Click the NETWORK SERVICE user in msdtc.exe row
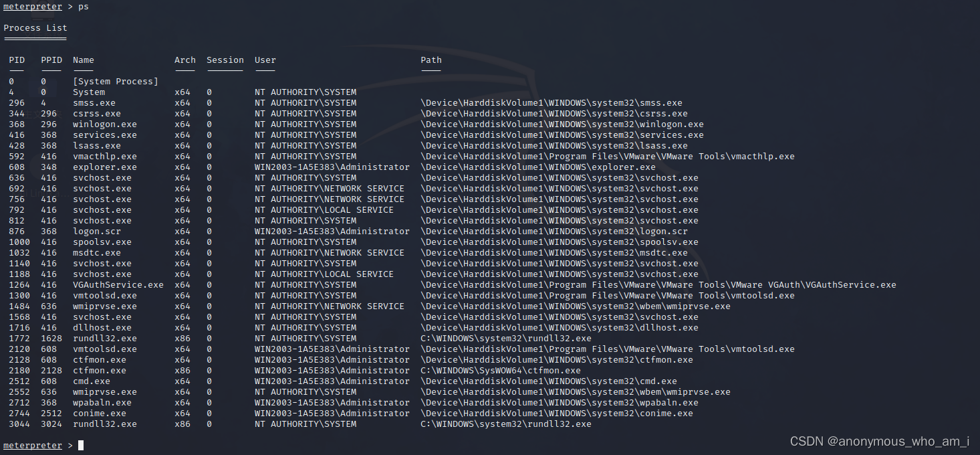This screenshot has width=980, height=455. [330, 253]
